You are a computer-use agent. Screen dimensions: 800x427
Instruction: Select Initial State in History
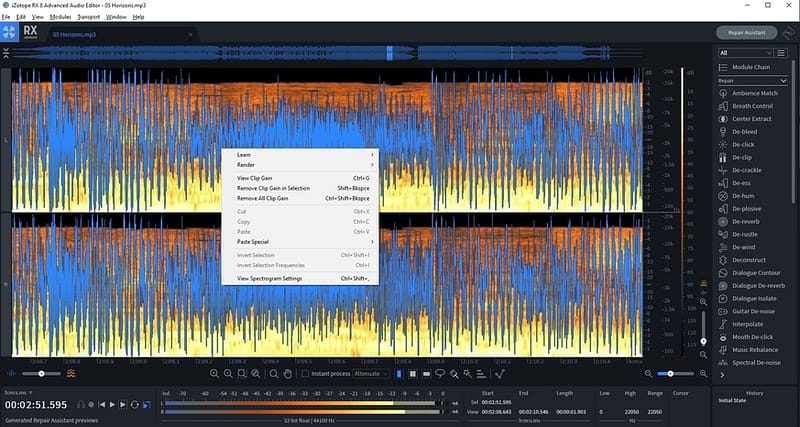733,401
